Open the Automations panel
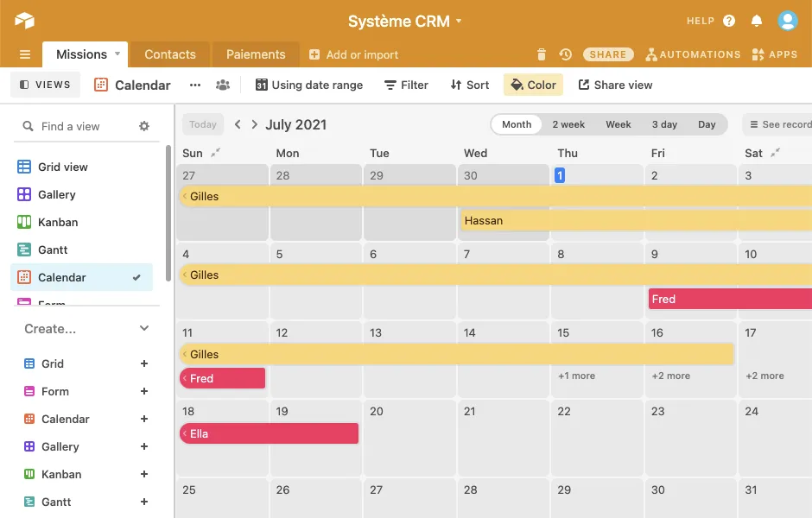 (x=693, y=54)
